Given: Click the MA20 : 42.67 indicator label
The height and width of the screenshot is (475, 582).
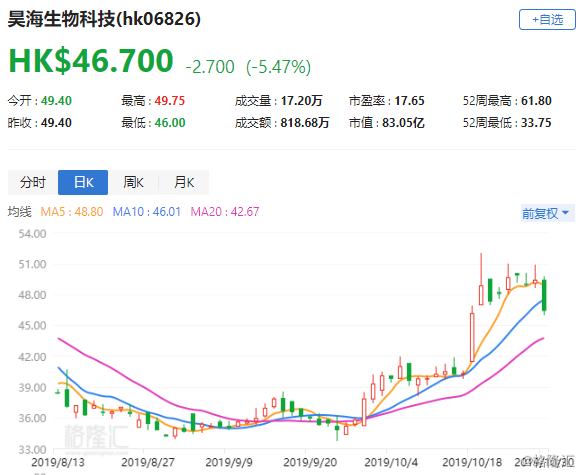Looking at the screenshot, I should pos(225,212).
